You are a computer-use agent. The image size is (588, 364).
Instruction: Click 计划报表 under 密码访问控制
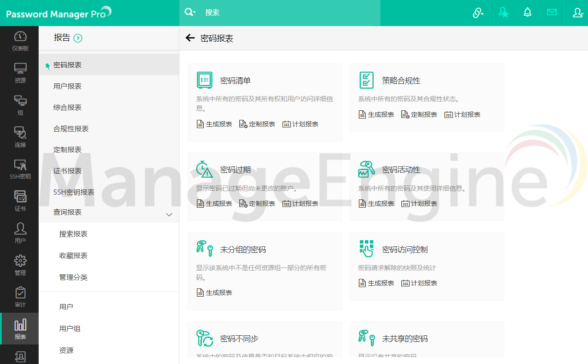point(419,283)
